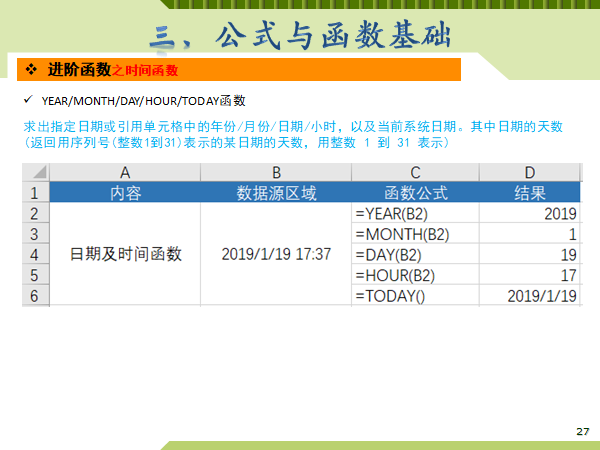The image size is (600, 450).
Task: Select result cell showing 17
Action: 530,275
